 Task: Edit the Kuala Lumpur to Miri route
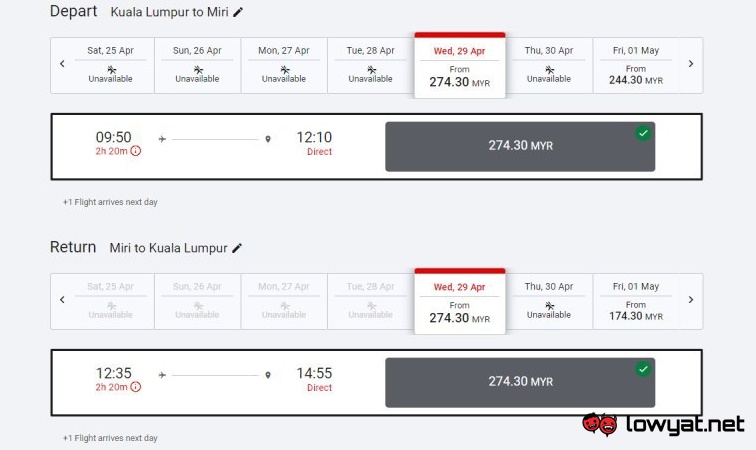tap(238, 12)
